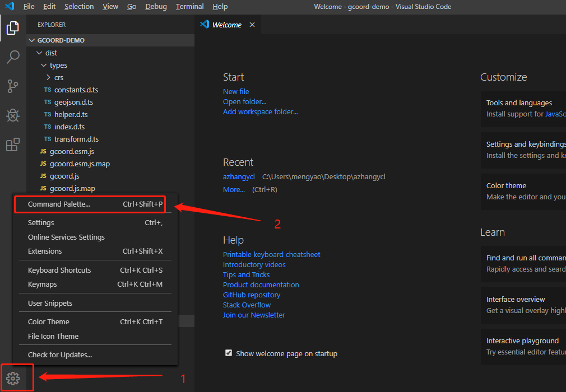This screenshot has height=392, width=566.
Task: Open the Debug view icon
Action: tap(13, 115)
